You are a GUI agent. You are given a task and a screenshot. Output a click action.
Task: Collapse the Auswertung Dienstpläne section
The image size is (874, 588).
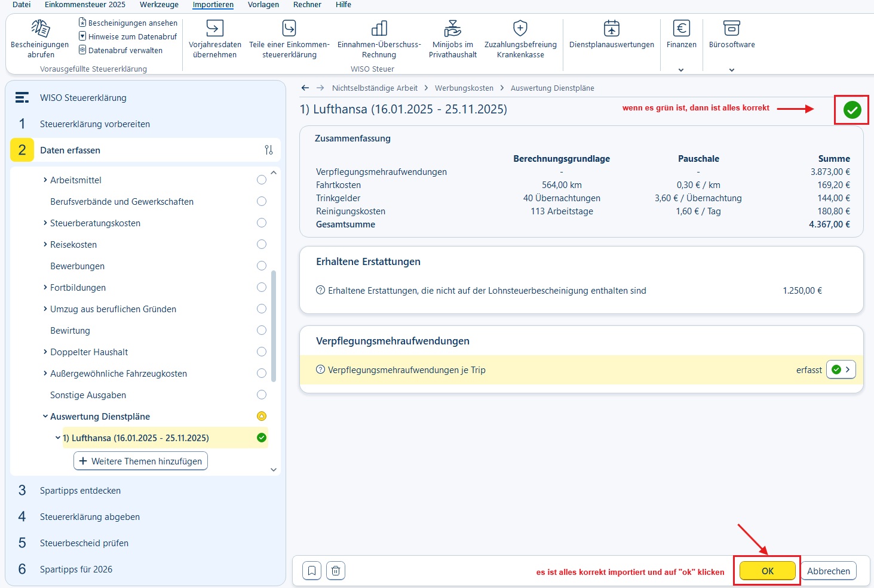(x=45, y=416)
